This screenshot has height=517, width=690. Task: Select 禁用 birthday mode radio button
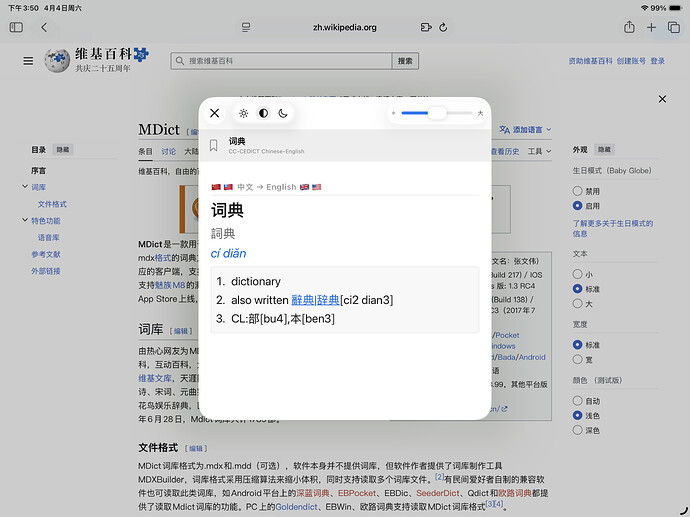pos(577,190)
